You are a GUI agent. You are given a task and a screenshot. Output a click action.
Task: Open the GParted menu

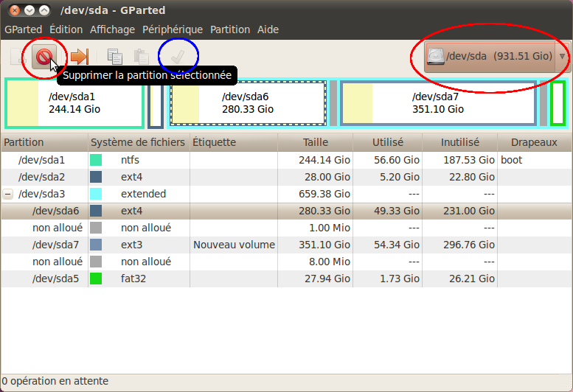pyautogui.click(x=23, y=29)
